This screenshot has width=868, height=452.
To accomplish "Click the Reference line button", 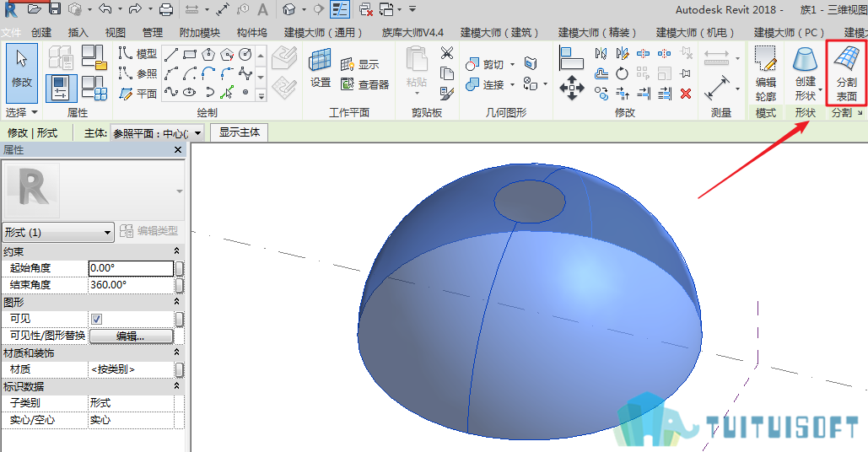I will (x=137, y=73).
